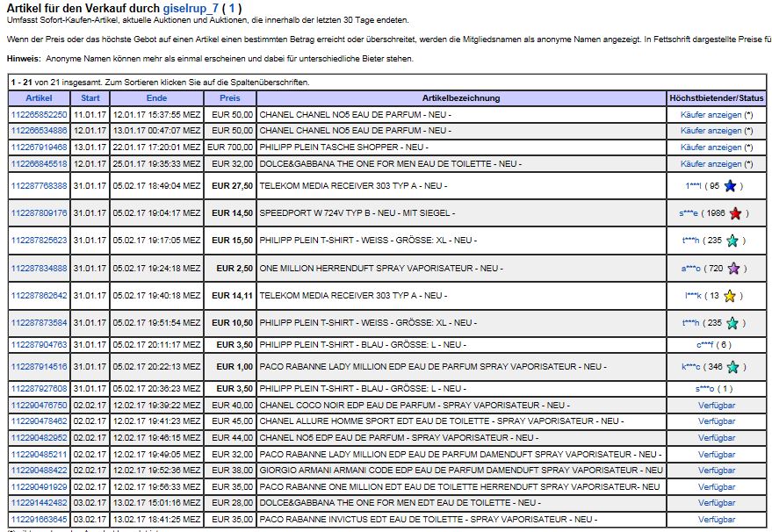Click the yellow star beside bidder l***k
This screenshot has height=532, width=772.
pos(730,296)
